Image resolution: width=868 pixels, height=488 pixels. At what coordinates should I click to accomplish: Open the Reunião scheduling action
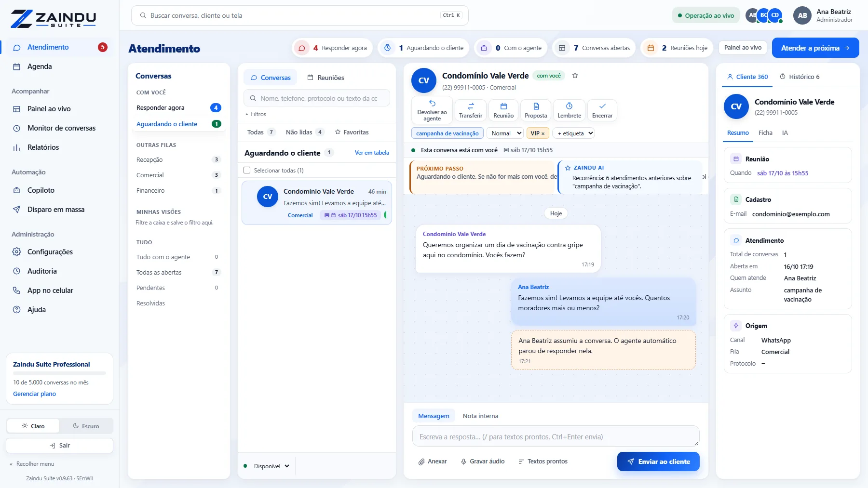[x=503, y=110]
